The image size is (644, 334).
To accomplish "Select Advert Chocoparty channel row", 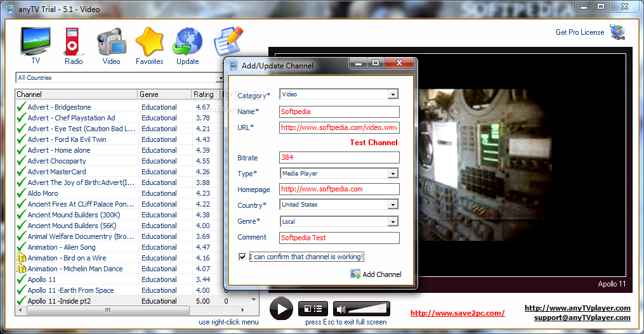I will pos(56,161).
